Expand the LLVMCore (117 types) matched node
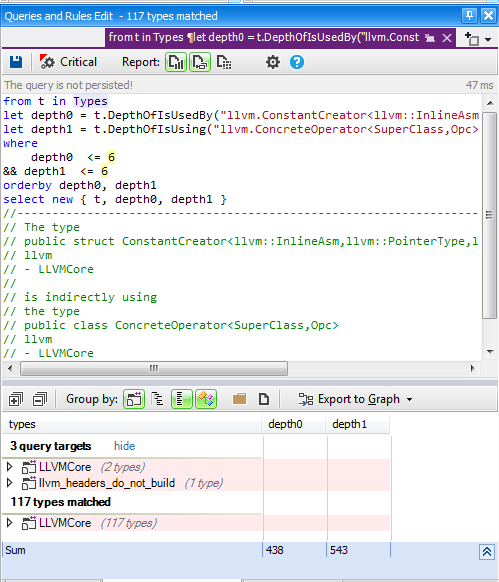This screenshot has width=499, height=582. [10, 523]
